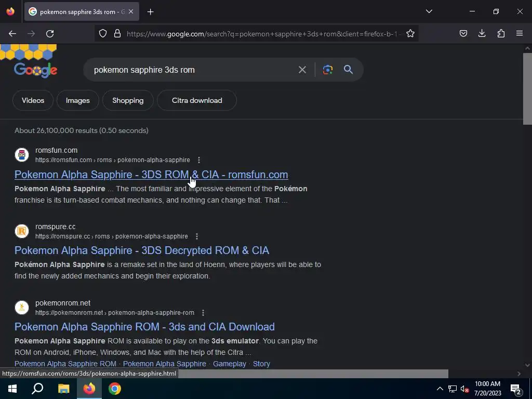Open File Explorer from the taskbar
Screen dimensions: 532x399
click(x=63, y=389)
